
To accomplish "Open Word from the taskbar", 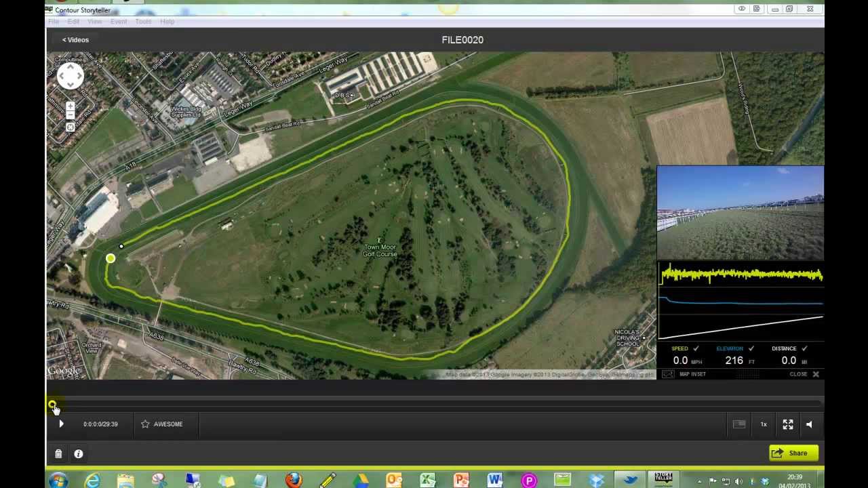I will [495, 480].
